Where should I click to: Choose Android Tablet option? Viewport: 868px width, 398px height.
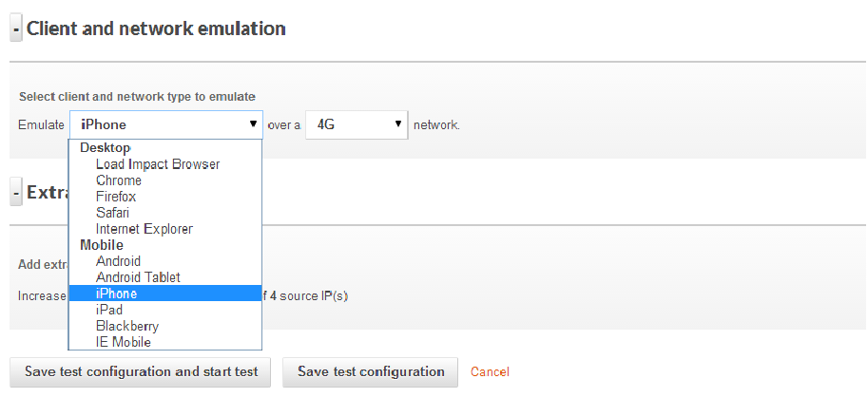(x=138, y=277)
